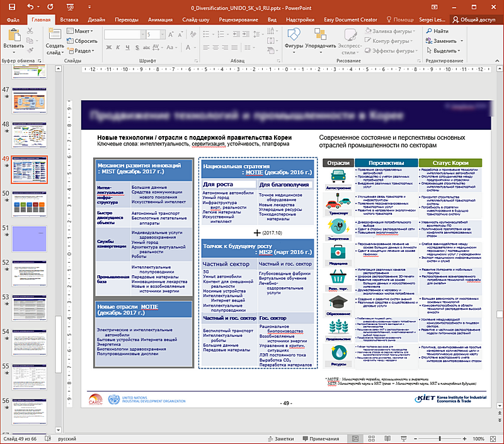Viewport: 504px width, 444px height.
Task: Click the line spacing icon
Action: click(256, 34)
